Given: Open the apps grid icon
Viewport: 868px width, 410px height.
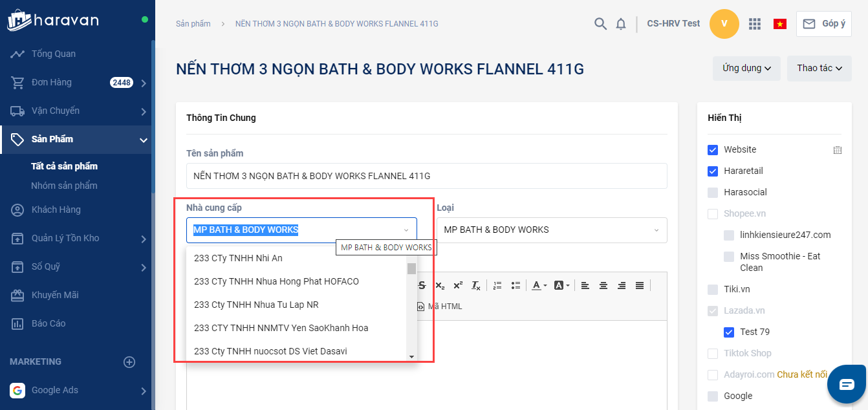Looking at the screenshot, I should [x=754, y=24].
